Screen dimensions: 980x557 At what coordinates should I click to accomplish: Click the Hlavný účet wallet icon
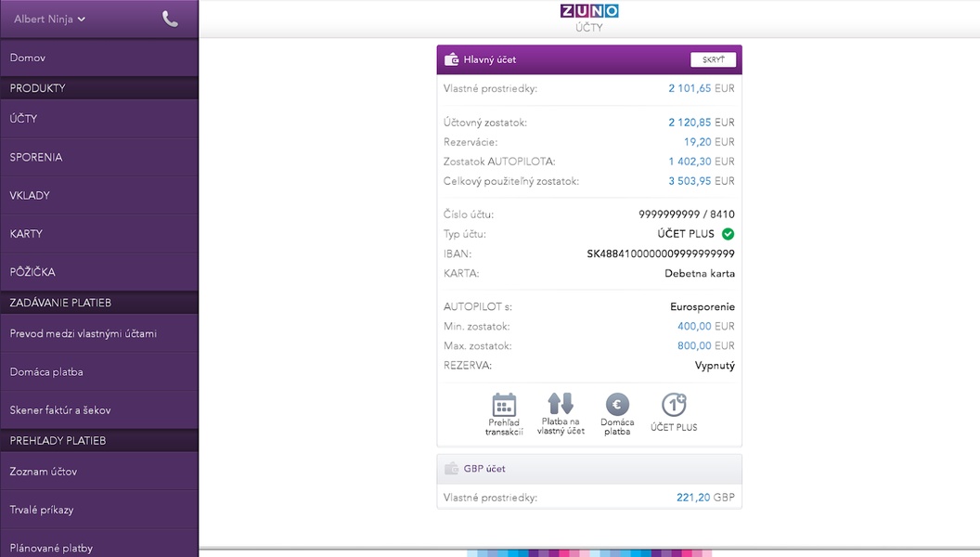[x=451, y=59]
